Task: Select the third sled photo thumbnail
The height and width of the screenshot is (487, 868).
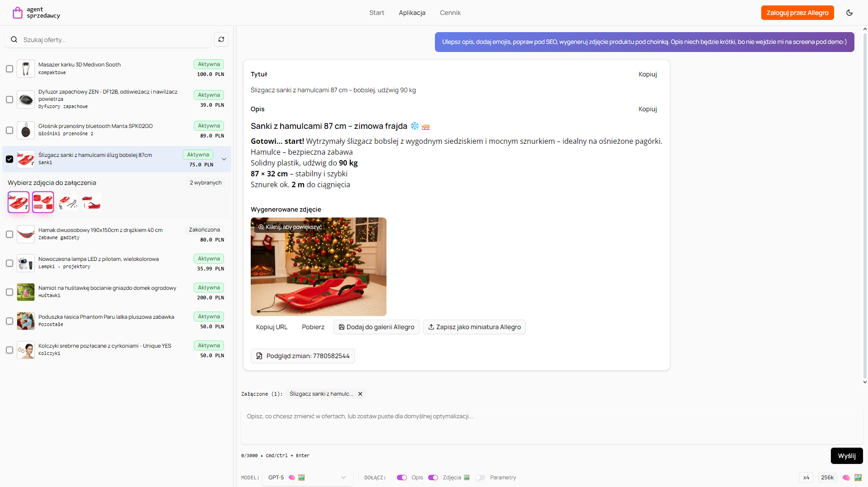Action: [67, 202]
